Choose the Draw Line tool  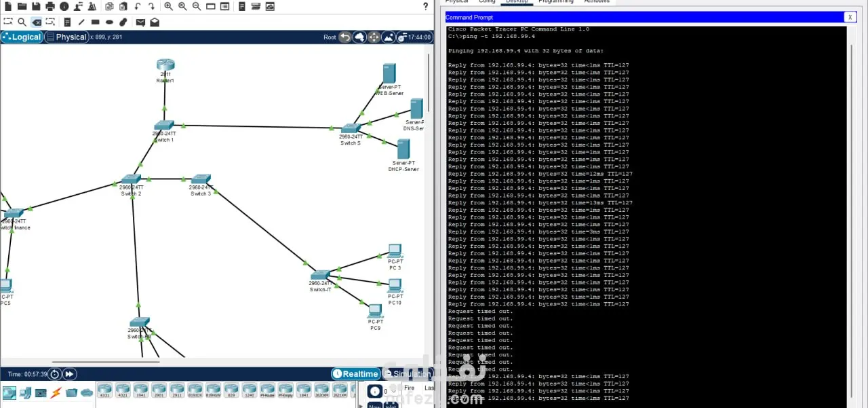tap(81, 22)
